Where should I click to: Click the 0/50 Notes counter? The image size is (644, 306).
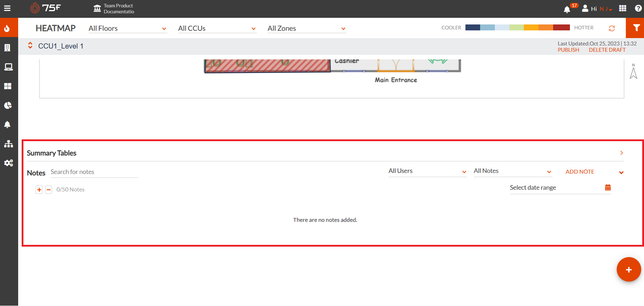coord(71,190)
